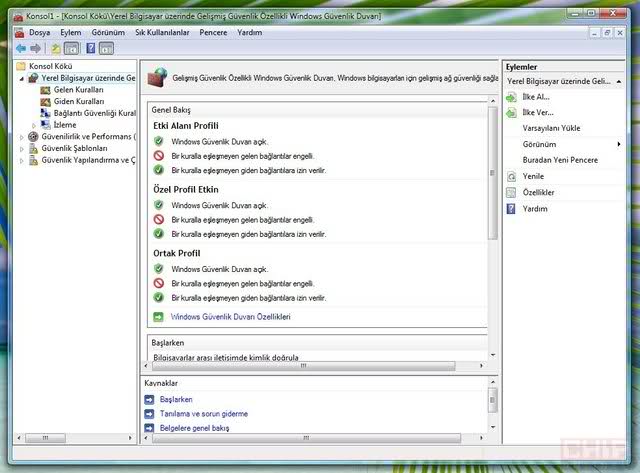This screenshot has height=473, width=640.
Task: Click the Yardım help icon in Eylemler
Action: [511, 209]
